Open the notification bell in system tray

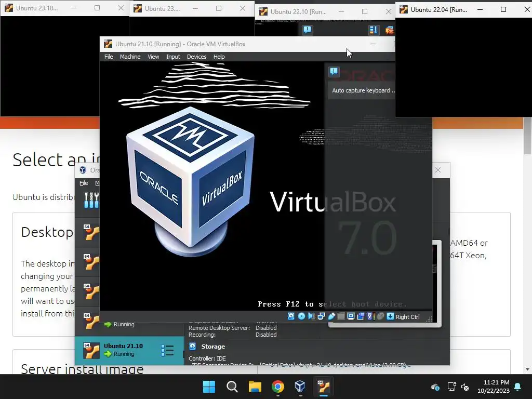(518, 387)
